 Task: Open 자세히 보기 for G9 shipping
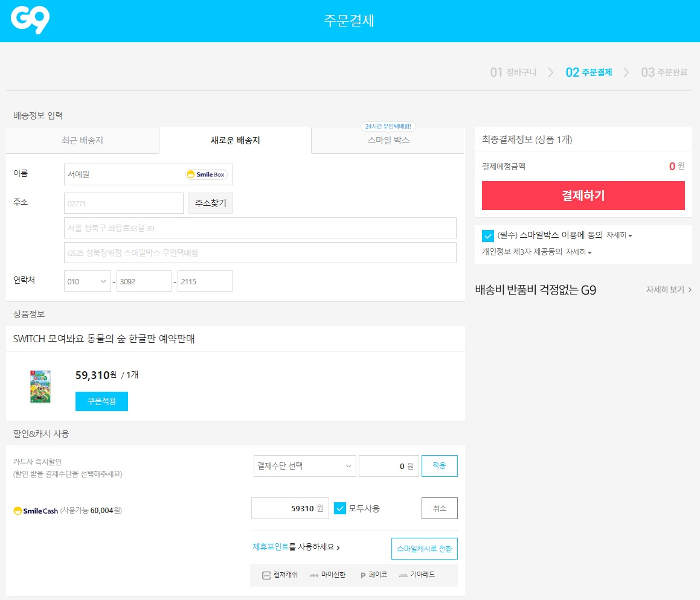click(x=669, y=290)
